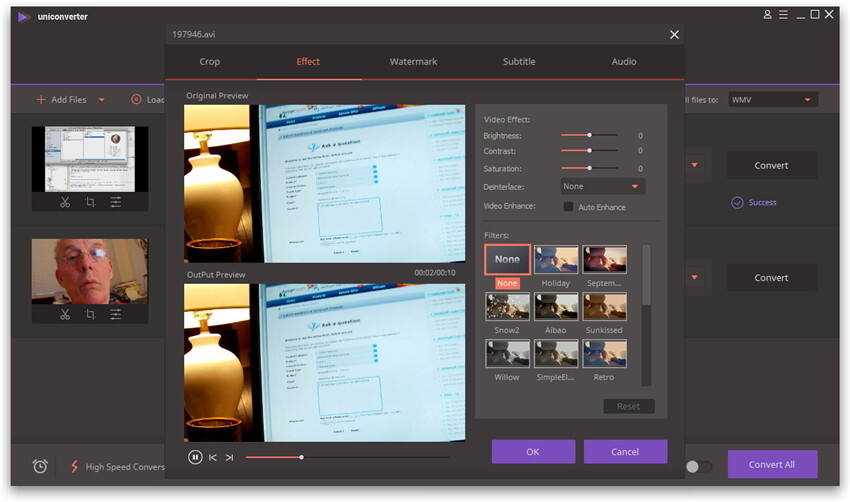The width and height of the screenshot is (850, 502).
Task: Confirm effects with the OK button
Action: 533,452
